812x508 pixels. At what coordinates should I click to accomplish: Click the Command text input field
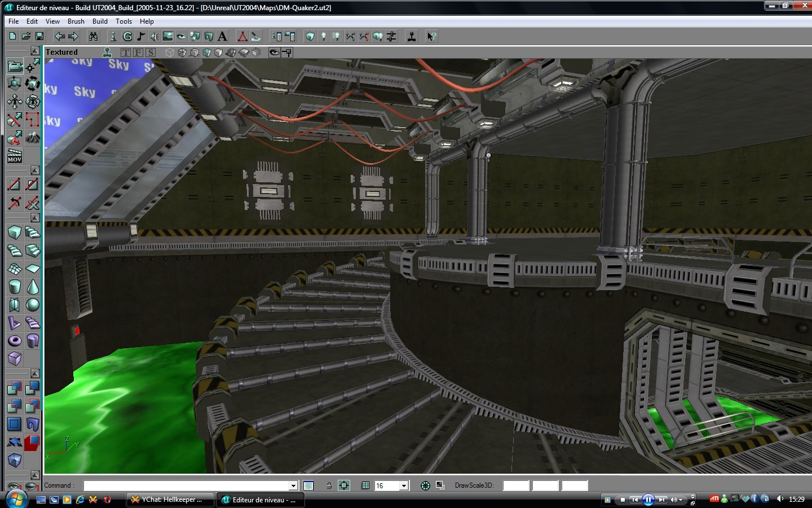click(186, 485)
